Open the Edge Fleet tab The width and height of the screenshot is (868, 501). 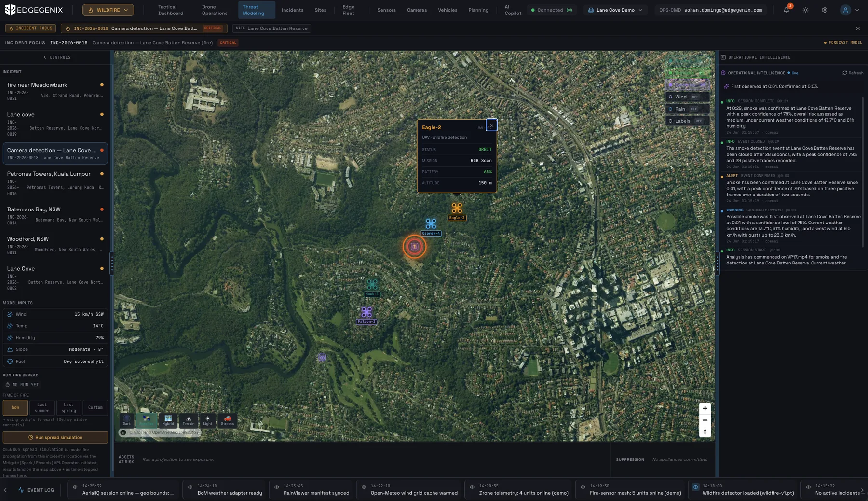pyautogui.click(x=348, y=10)
